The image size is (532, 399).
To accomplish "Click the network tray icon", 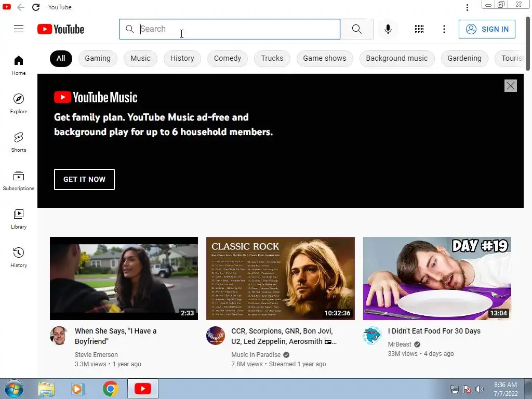I will click(454, 390).
